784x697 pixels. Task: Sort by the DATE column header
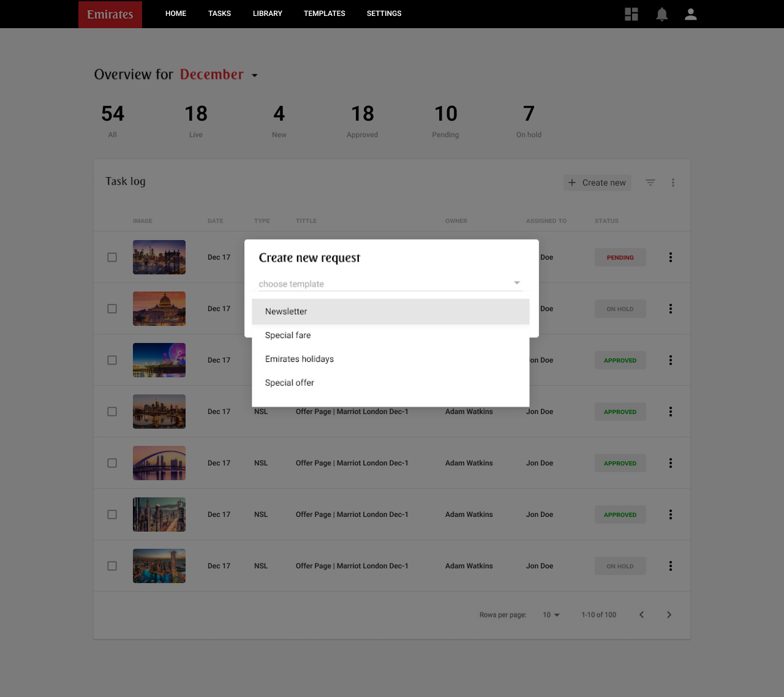tap(216, 221)
